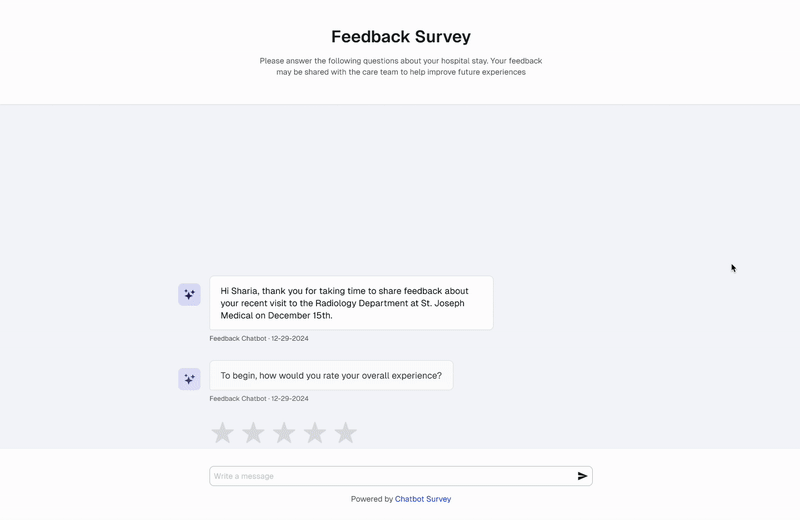Screen dimensions: 800x520
Task: Click the send message arrow icon
Action: 582,476
